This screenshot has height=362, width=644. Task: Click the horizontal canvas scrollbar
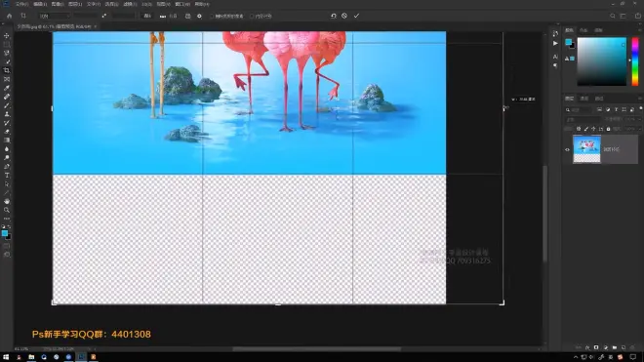coord(317,349)
